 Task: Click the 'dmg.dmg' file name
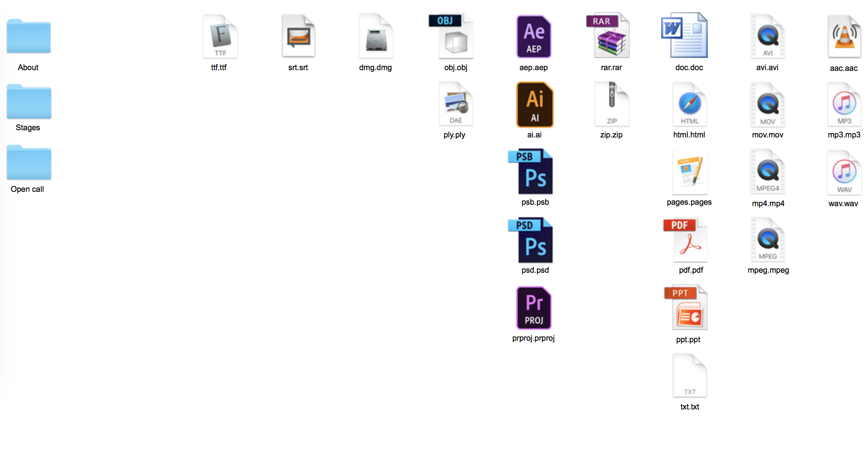[x=375, y=67]
